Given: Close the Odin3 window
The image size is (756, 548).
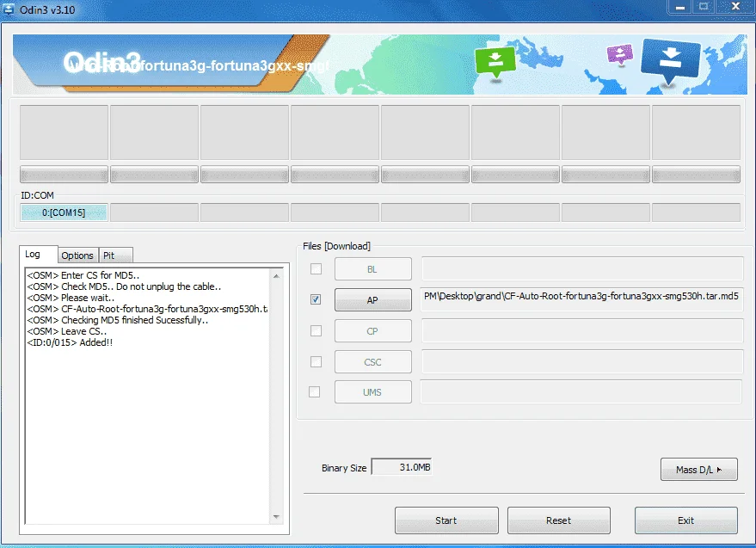Looking at the screenshot, I should 735,7.
